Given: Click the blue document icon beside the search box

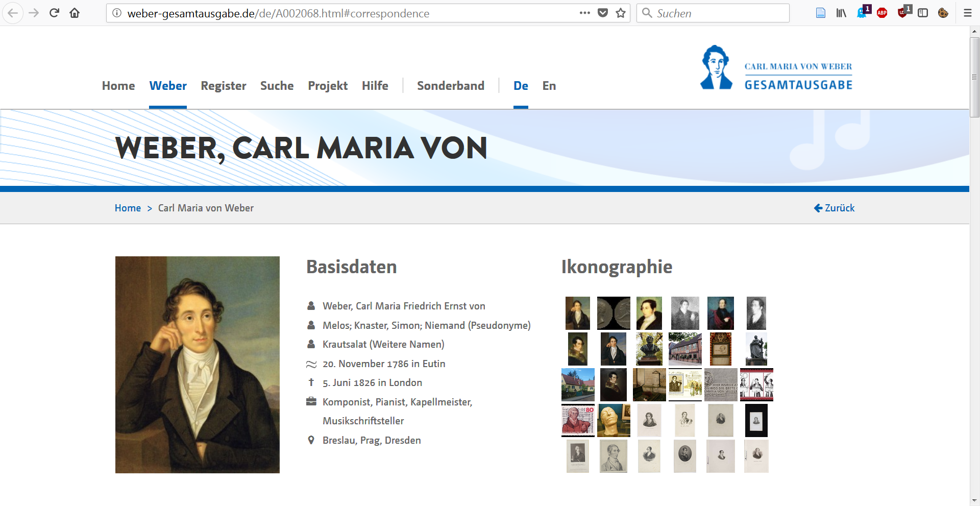Looking at the screenshot, I should point(821,13).
